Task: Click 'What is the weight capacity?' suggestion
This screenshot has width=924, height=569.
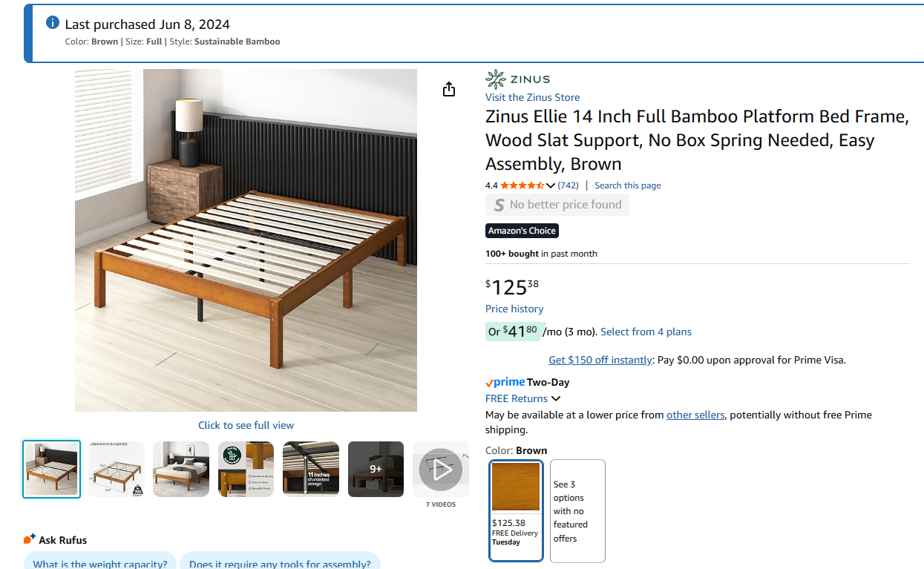Action: 100,563
